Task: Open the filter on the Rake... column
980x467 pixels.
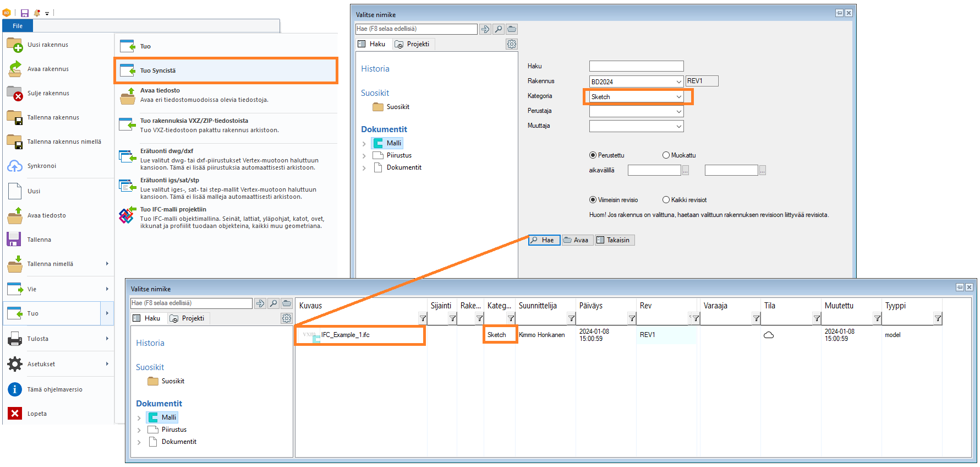Action: [x=479, y=318]
